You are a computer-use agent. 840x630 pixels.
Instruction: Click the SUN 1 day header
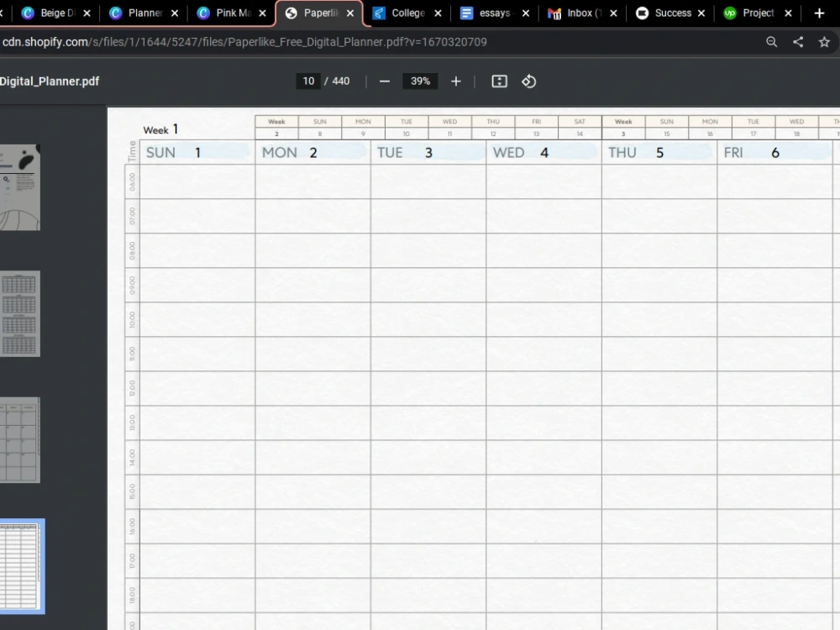coord(197,153)
